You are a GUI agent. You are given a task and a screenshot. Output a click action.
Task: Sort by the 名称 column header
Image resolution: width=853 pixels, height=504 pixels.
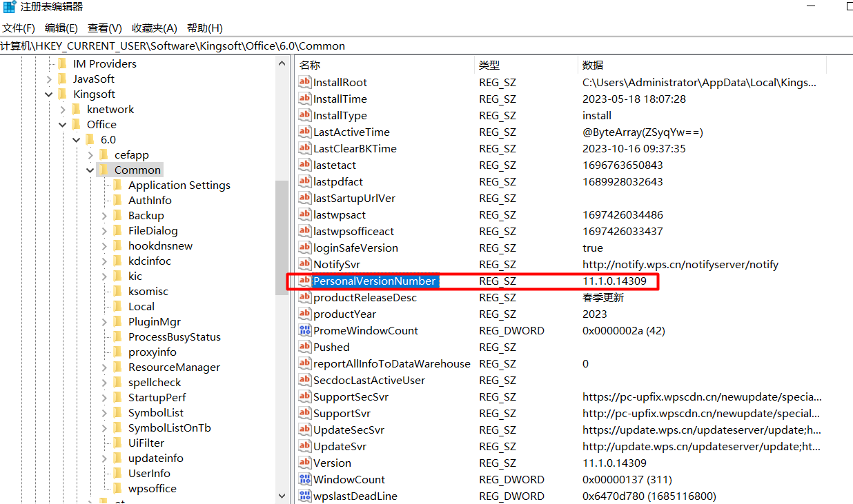tap(384, 65)
